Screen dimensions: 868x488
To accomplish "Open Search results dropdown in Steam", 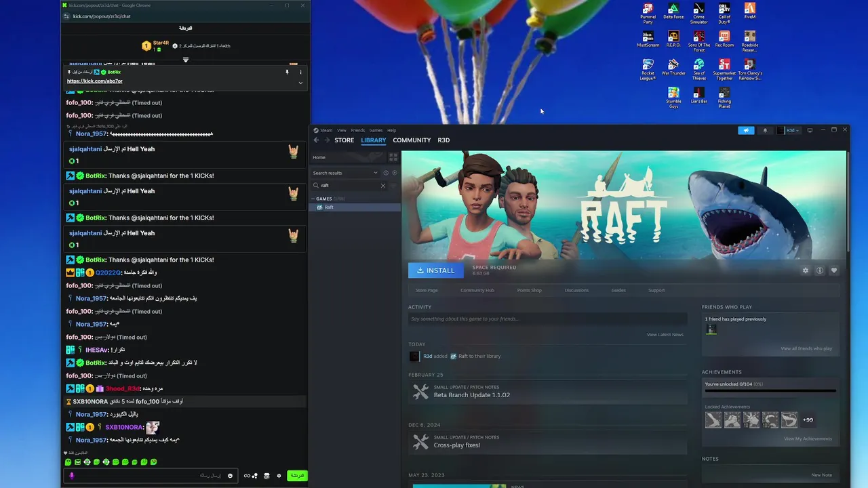I will click(x=345, y=173).
